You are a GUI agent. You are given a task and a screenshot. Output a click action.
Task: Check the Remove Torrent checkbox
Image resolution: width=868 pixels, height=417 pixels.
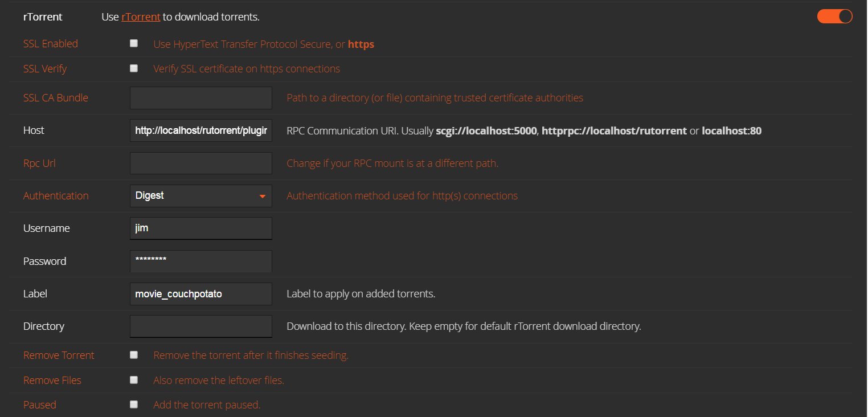[x=134, y=355]
